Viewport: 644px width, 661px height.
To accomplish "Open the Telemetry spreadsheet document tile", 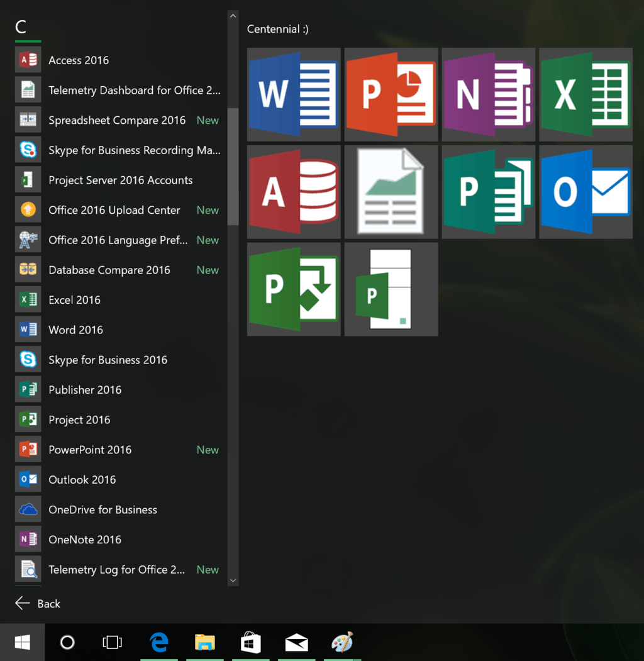I will click(391, 192).
